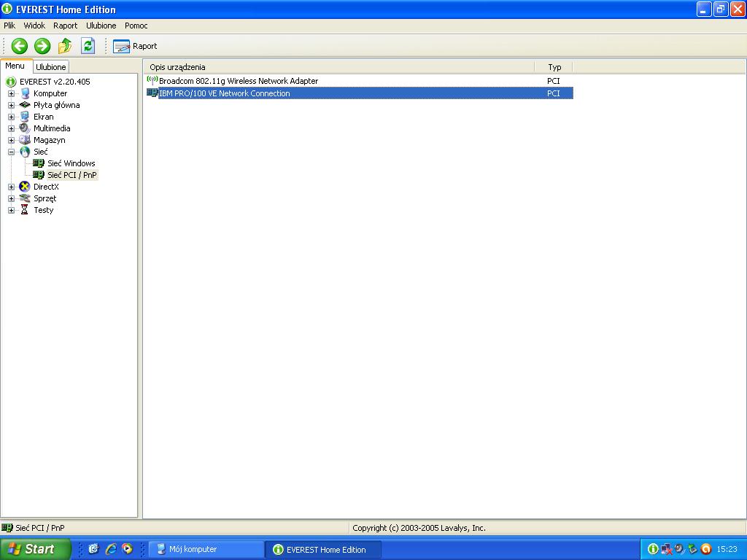Click the Multimedia speaker icon
This screenshot has height=560, width=747.
[25, 128]
